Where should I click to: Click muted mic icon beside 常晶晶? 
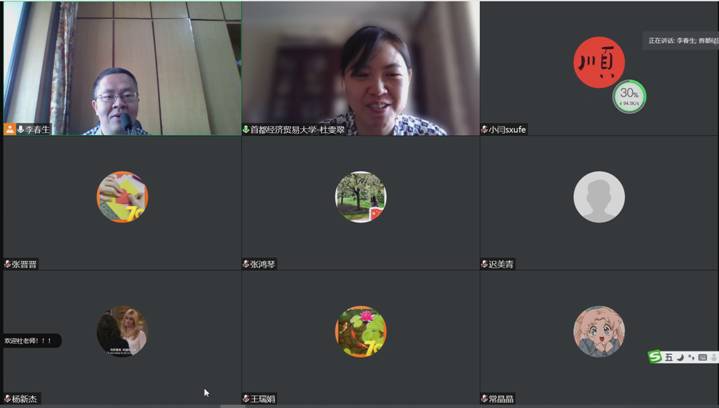tap(485, 398)
